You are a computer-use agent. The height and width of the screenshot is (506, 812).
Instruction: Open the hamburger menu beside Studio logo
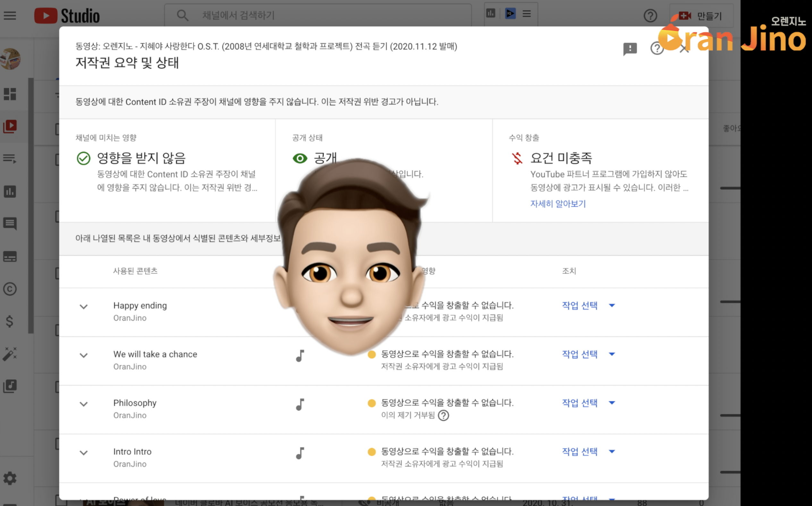pyautogui.click(x=10, y=15)
